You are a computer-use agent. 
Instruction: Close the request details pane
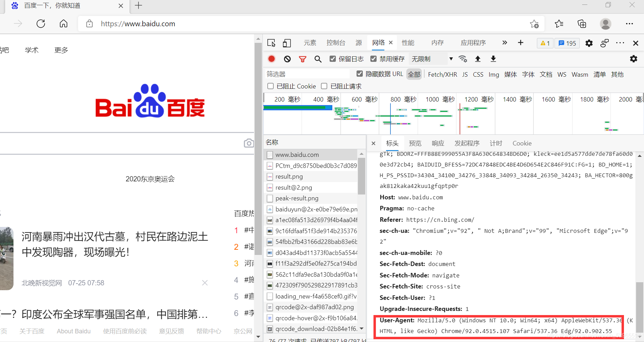click(x=373, y=143)
